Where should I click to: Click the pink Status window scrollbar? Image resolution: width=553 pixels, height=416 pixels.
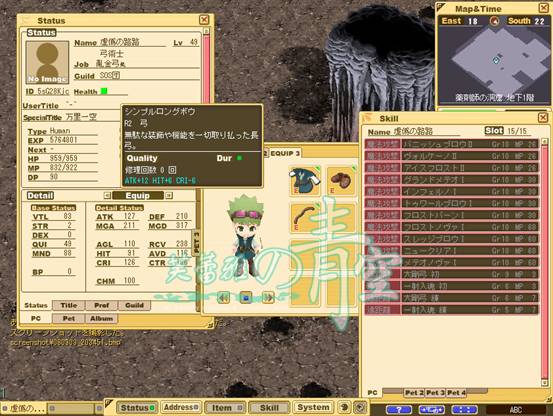207,69
